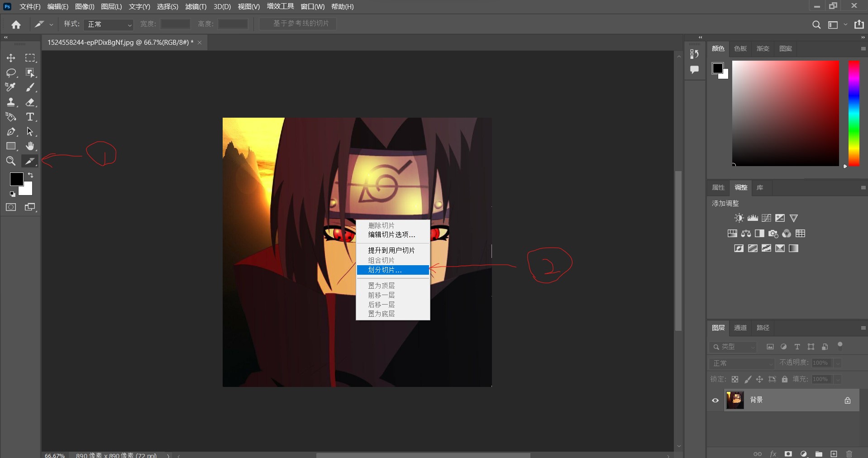The image size is (868, 458).
Task: Select the Lasso tool
Action: [11, 73]
